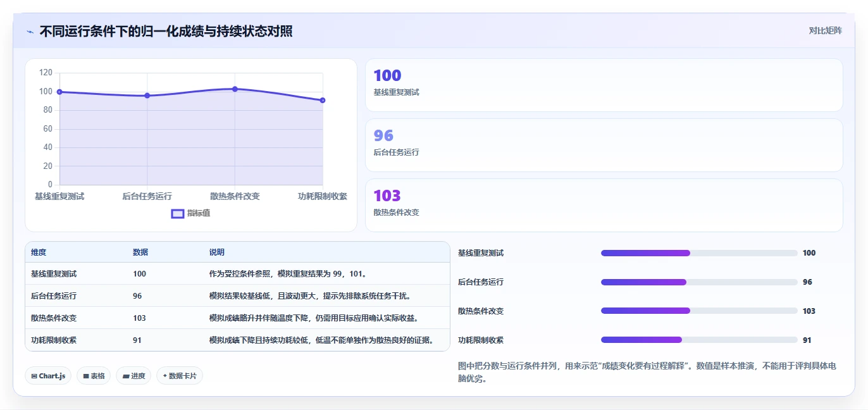
Task: Click the table value 100 in the 数据 column
Action: point(139,274)
